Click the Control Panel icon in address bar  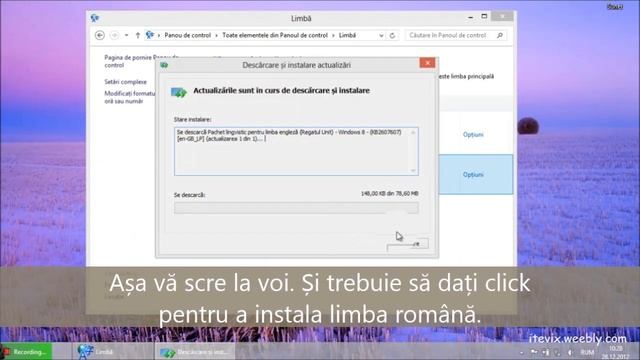[150, 35]
